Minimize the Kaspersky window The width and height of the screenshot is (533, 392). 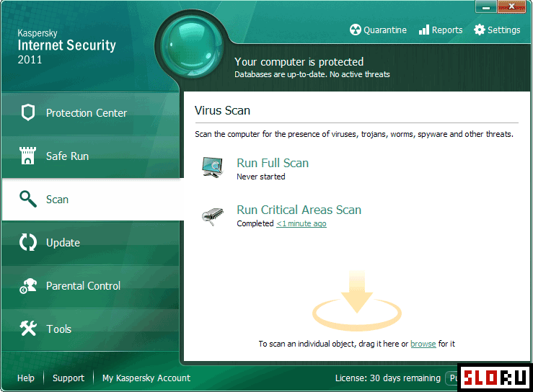tap(485, 6)
